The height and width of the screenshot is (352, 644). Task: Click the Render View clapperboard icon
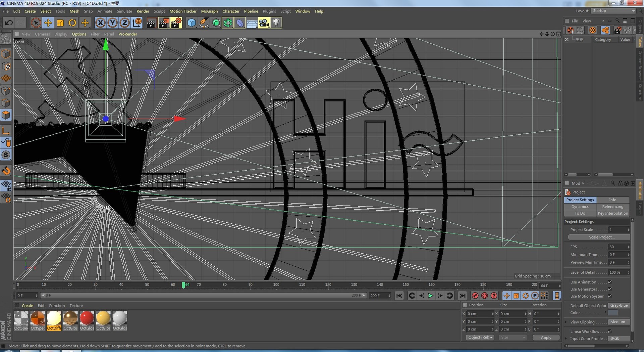151,23
